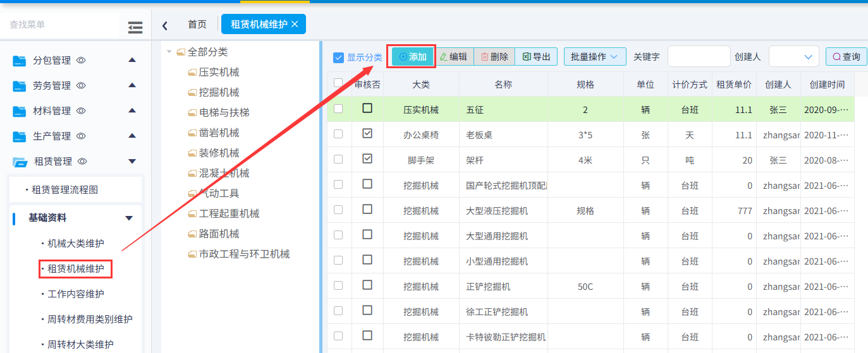Screen dimensions: 868x353
Task: Click the folder icon next to 压实机械
Action: [192, 73]
